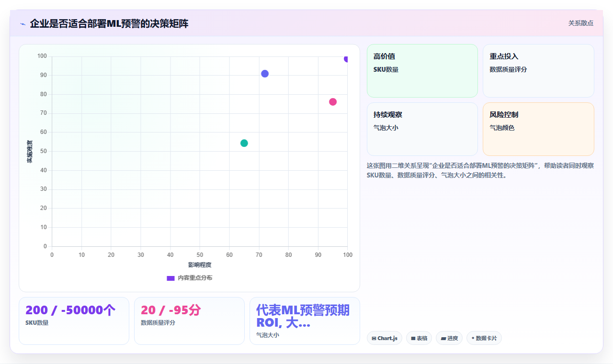Screen dimensions: 613x364
Task: Click the x-axis tick label 50
Action: [200, 255]
